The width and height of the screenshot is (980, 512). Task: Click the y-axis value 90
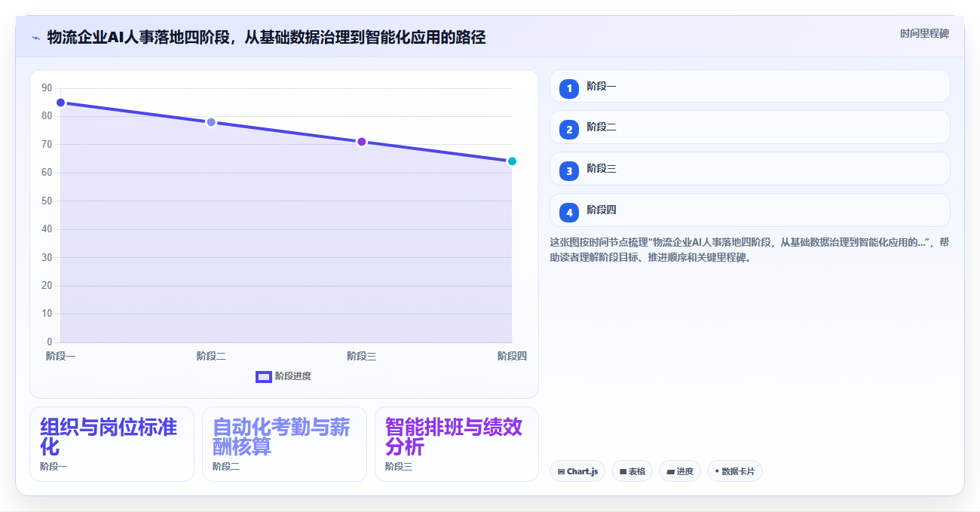pyautogui.click(x=47, y=88)
